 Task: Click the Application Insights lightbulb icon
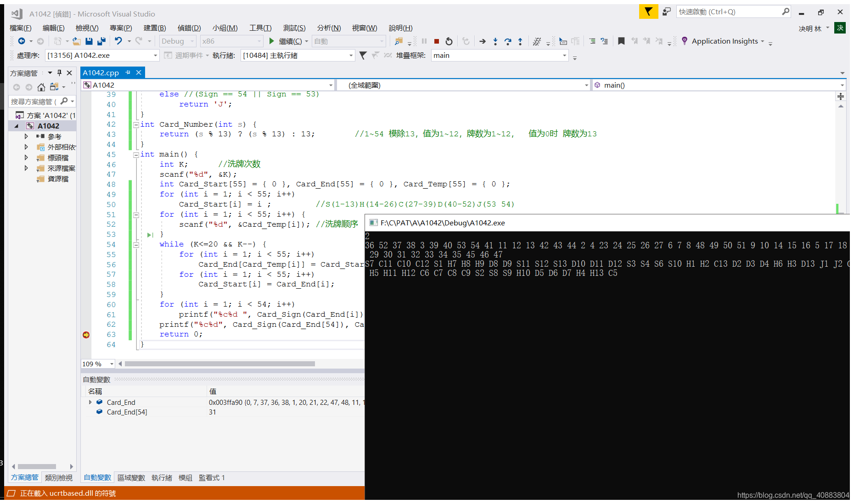pyautogui.click(x=685, y=41)
